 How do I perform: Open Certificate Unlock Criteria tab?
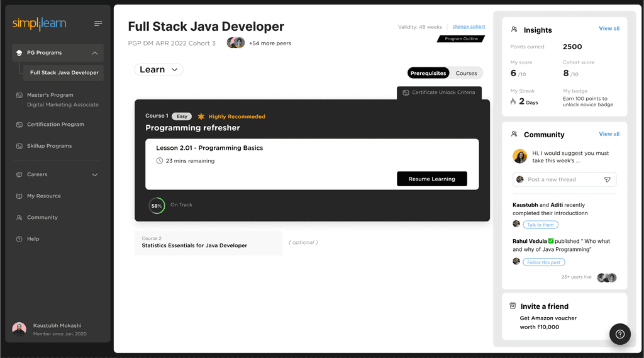click(439, 92)
